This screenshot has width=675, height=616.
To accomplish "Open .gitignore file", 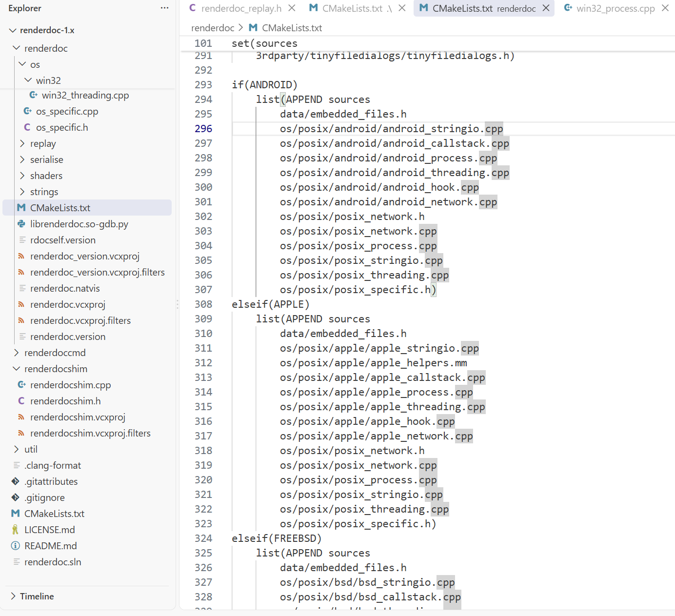I will [x=44, y=497].
